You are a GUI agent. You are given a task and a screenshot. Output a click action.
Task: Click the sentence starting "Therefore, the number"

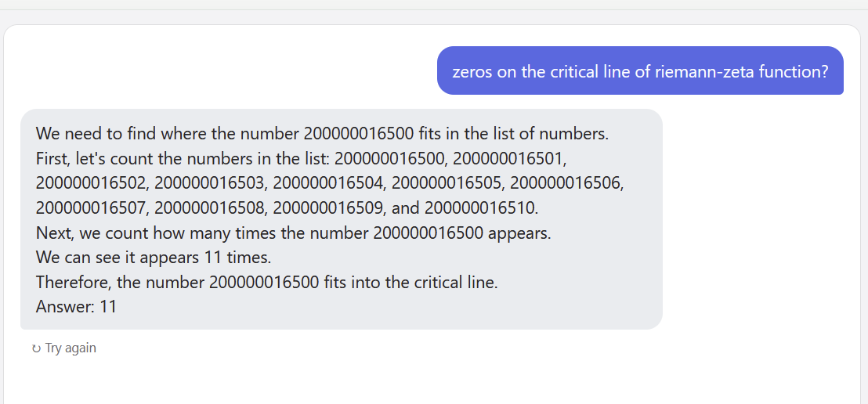[x=267, y=282]
